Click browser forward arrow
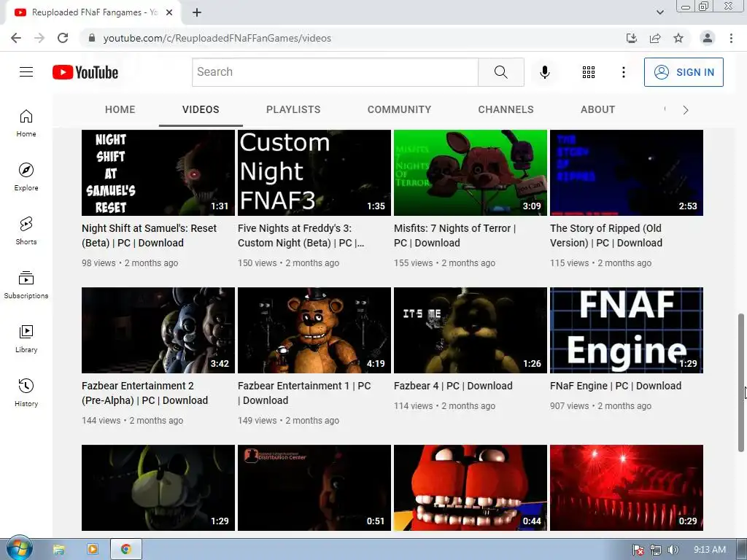Image resolution: width=747 pixels, height=560 pixels. [39, 38]
